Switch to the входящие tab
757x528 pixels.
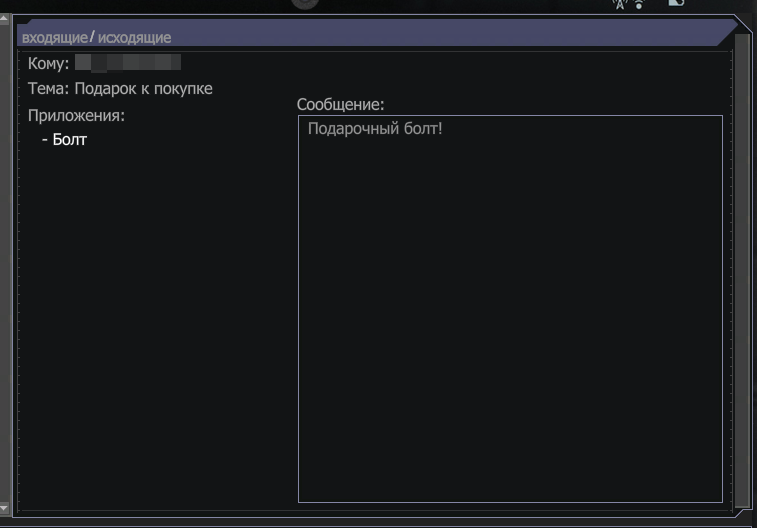tap(55, 38)
